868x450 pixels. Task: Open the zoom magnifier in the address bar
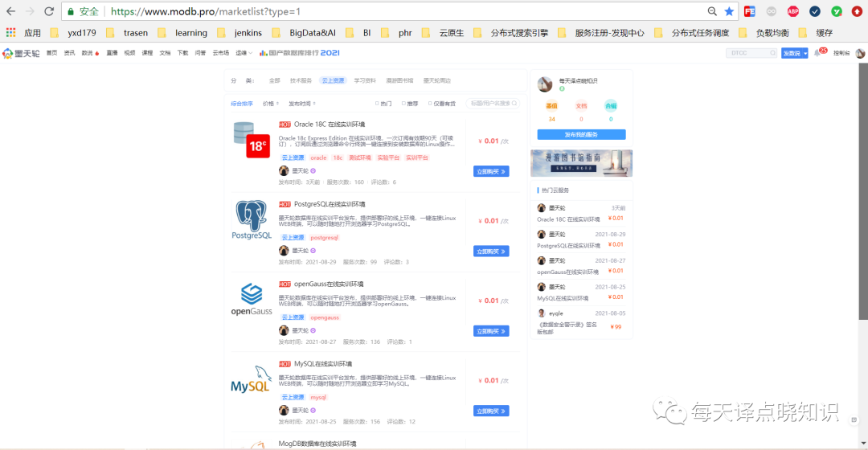tap(712, 11)
